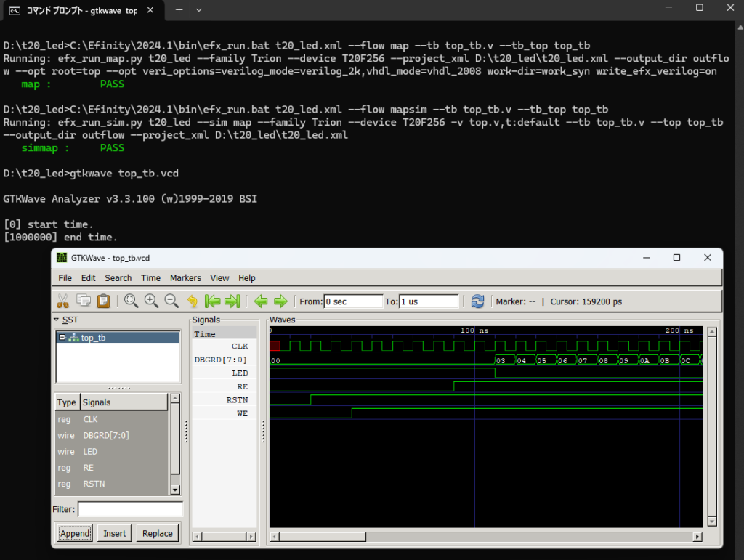Screen dimensions: 744x560
Task: Click the green Find Next Edge arrow
Action: 281,301
